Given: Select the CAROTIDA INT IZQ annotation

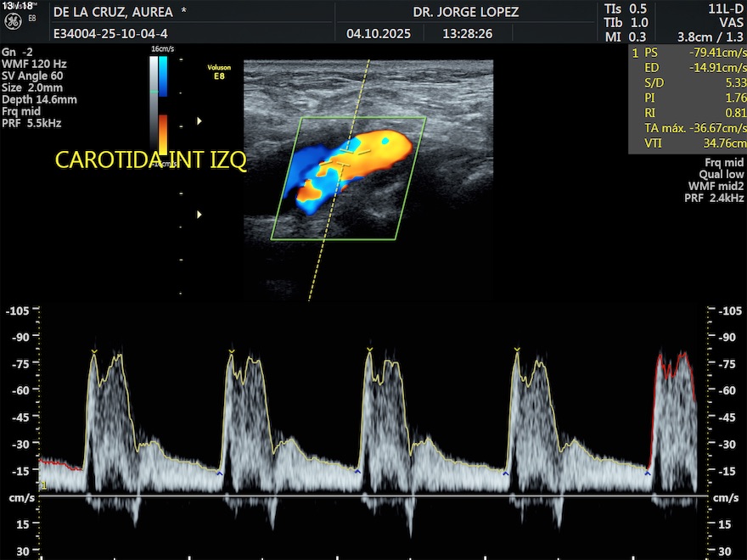Looking at the screenshot, I should 150,160.
